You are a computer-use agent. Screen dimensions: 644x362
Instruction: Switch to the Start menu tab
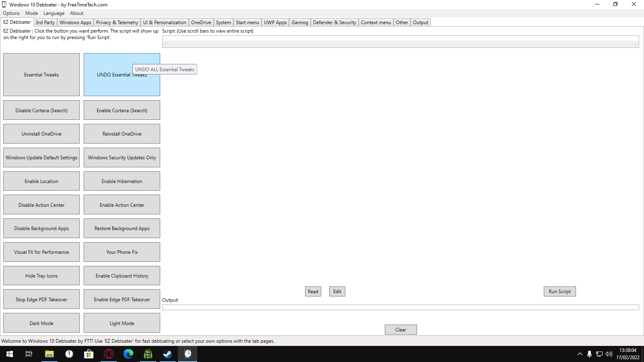point(248,23)
